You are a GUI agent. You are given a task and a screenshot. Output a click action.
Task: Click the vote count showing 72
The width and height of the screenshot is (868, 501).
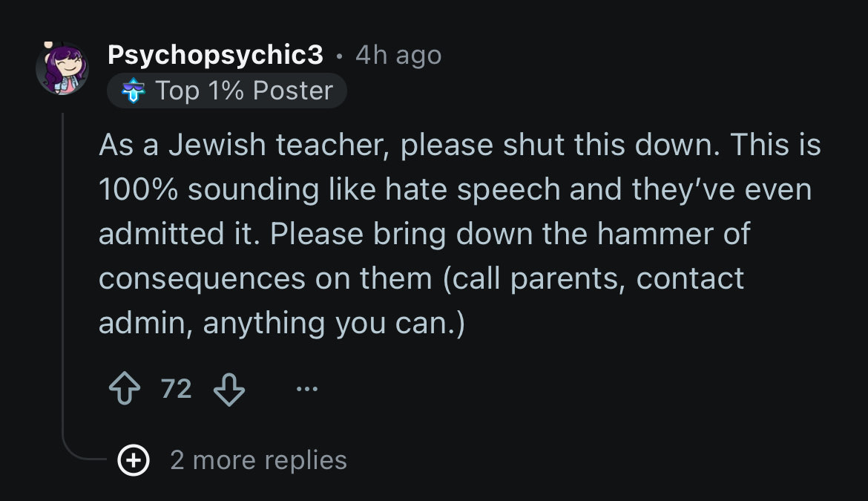pyautogui.click(x=177, y=389)
